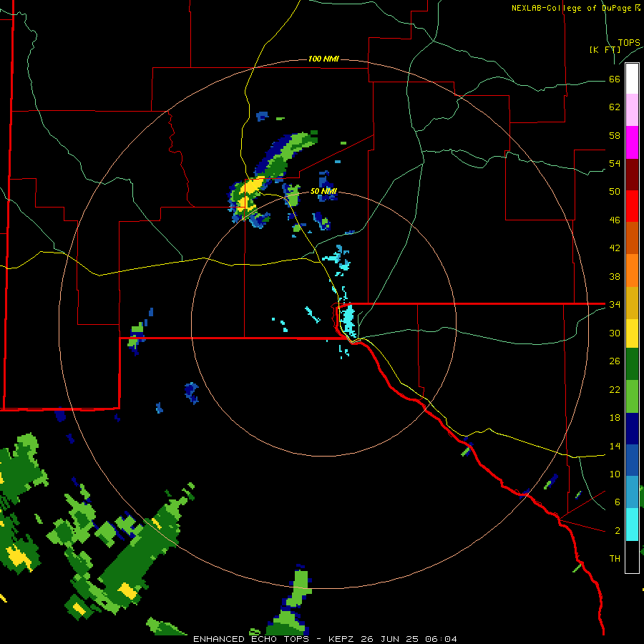This screenshot has height=644, width=644.
Task: Click the '100 NMI' range ring label
Action: 323,59
